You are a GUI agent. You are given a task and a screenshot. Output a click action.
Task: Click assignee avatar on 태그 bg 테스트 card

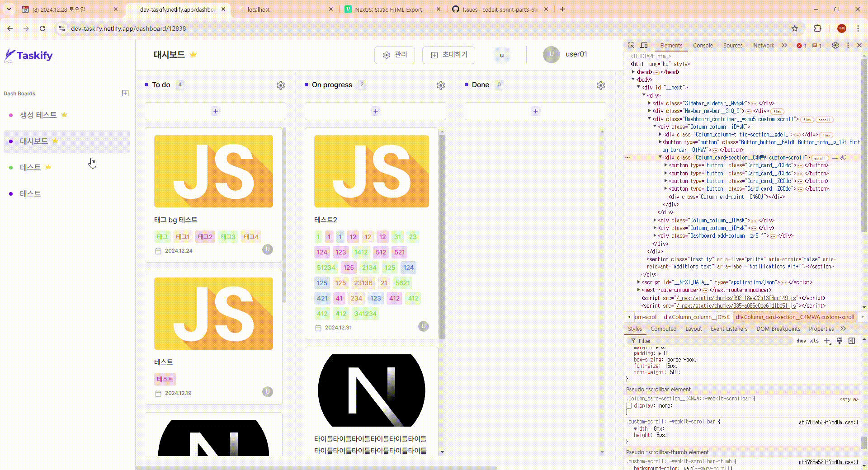268,249
